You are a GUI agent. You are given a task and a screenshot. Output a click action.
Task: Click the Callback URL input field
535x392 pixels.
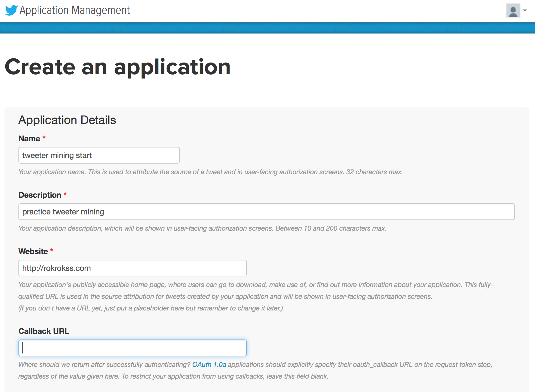pyautogui.click(x=133, y=348)
